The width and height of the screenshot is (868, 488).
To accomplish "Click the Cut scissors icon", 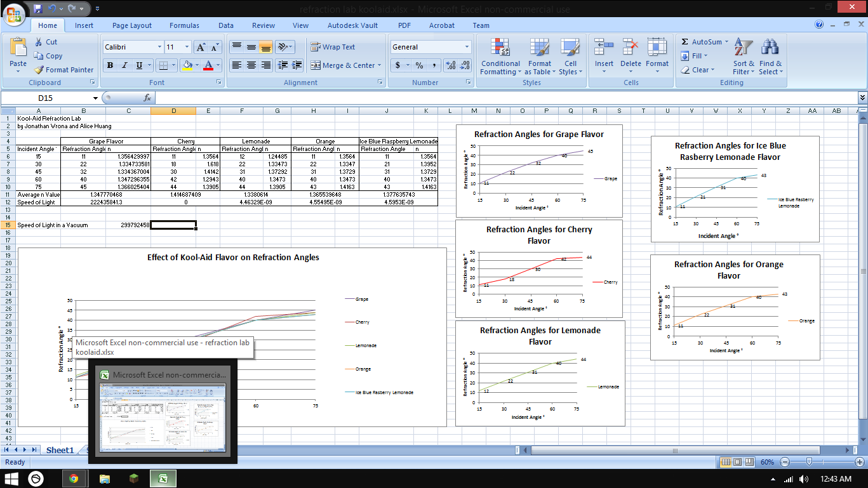I will (38, 42).
